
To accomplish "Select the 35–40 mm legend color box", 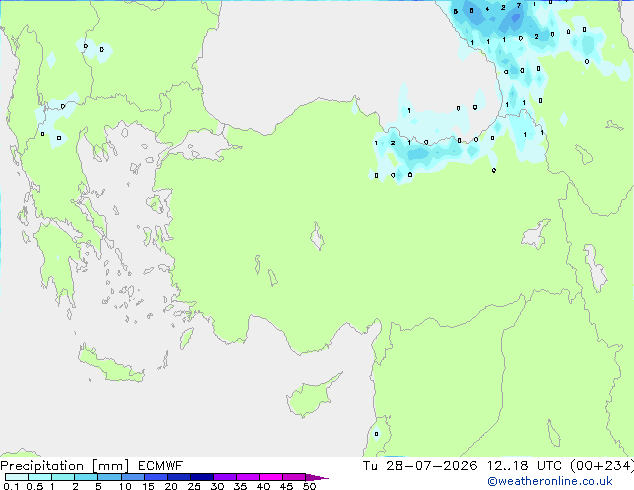I will coord(247,477).
